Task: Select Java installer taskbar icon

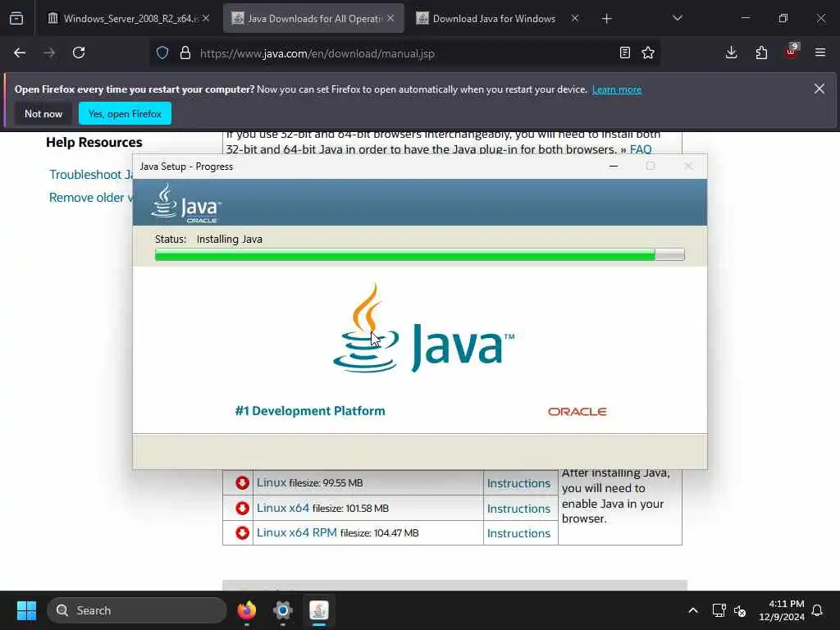Action: [x=319, y=610]
